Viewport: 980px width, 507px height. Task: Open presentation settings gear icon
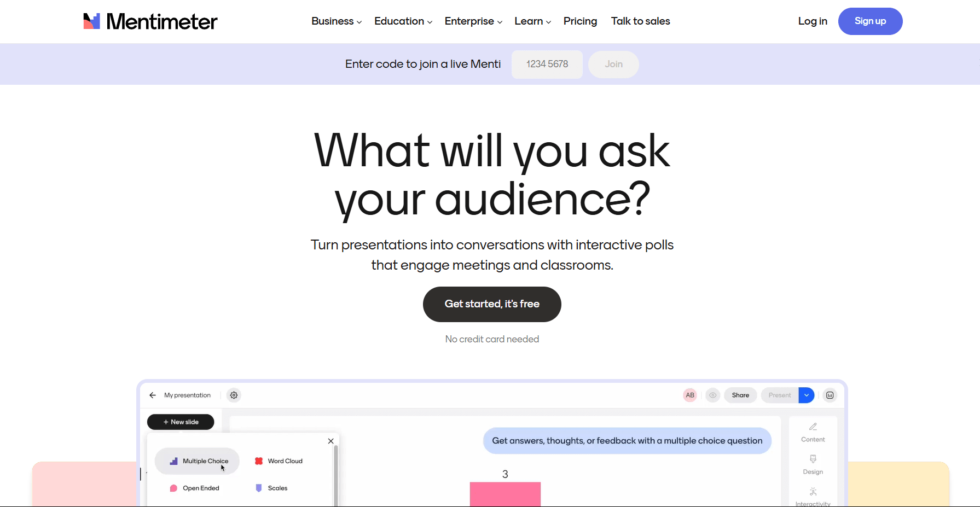point(234,395)
